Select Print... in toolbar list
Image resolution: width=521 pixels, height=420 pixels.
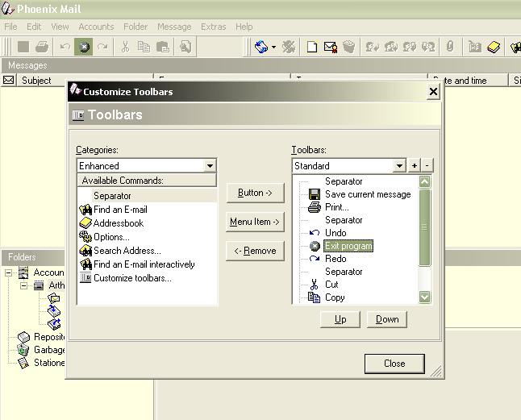click(x=337, y=207)
